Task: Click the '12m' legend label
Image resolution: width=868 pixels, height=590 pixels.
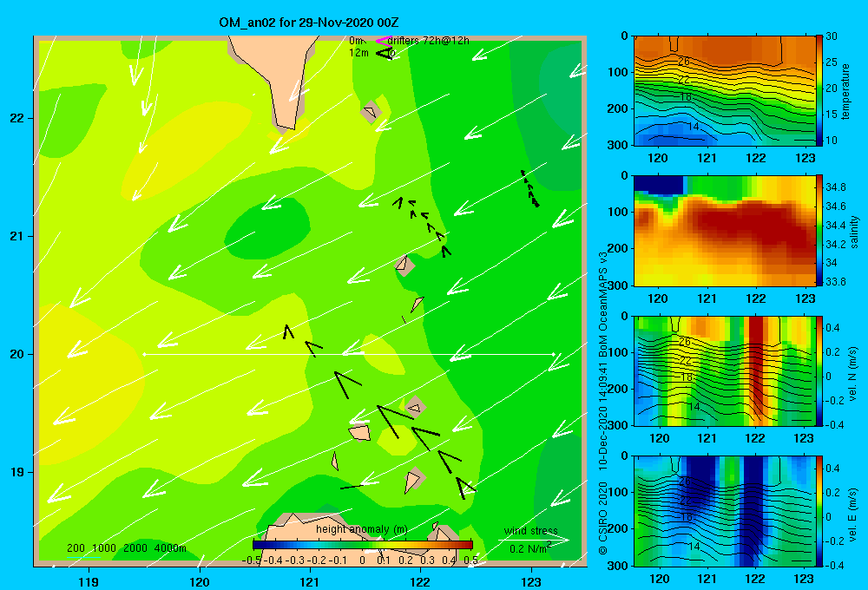Action: coord(358,53)
